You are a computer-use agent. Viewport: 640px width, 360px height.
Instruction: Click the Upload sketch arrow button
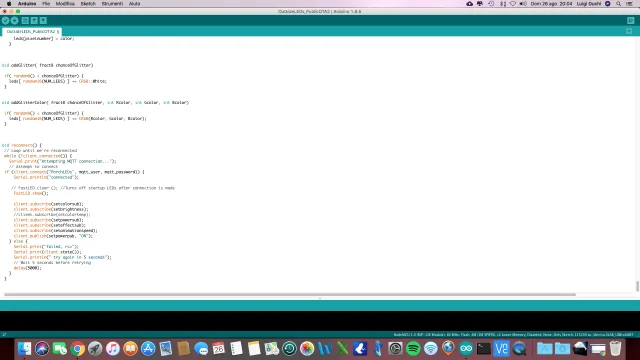15,20
